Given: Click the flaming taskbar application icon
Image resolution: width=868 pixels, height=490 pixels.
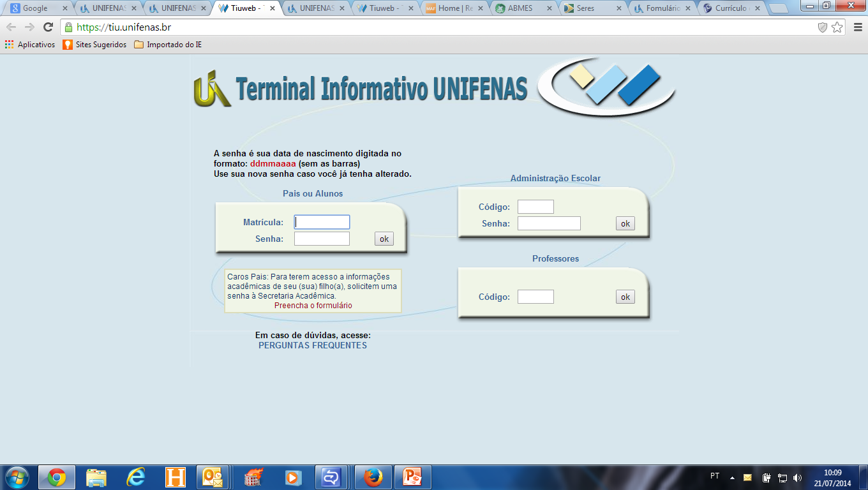Looking at the screenshot, I should tap(253, 477).
